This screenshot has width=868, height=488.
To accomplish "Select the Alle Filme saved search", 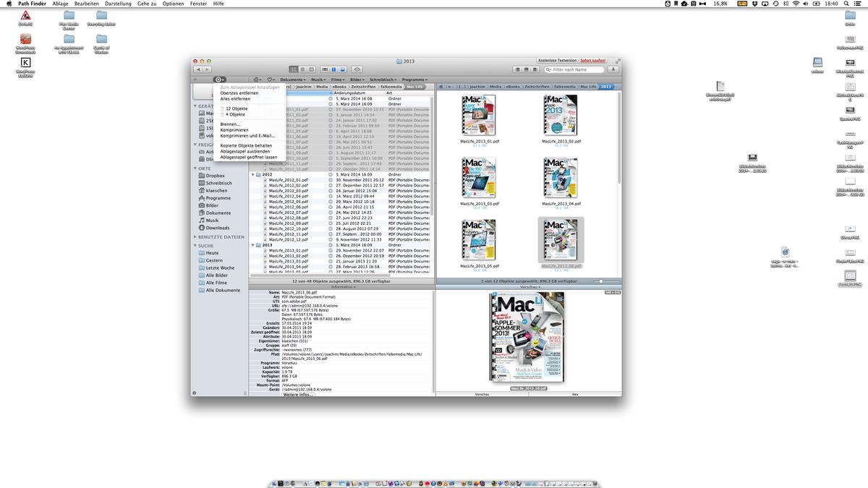I will click(x=216, y=283).
